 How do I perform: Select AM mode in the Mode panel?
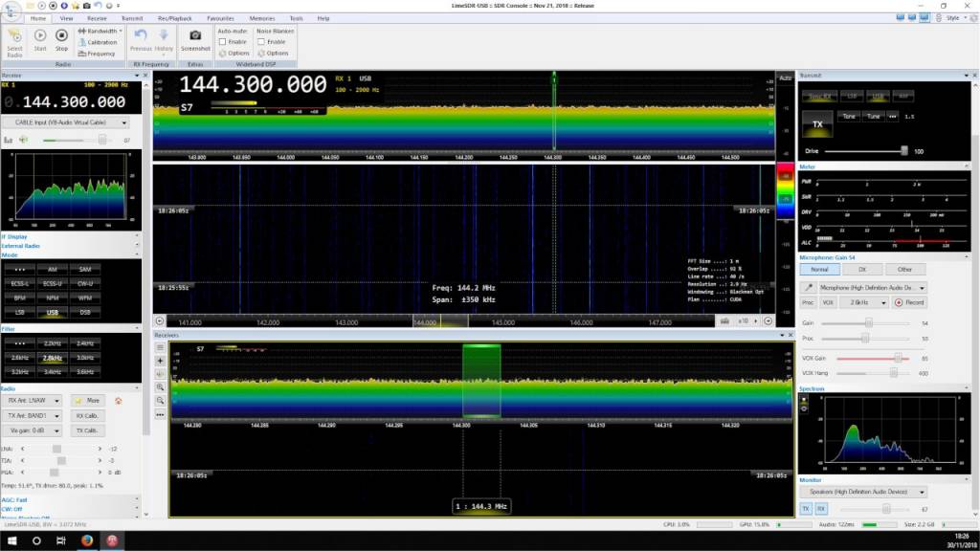(x=53, y=269)
